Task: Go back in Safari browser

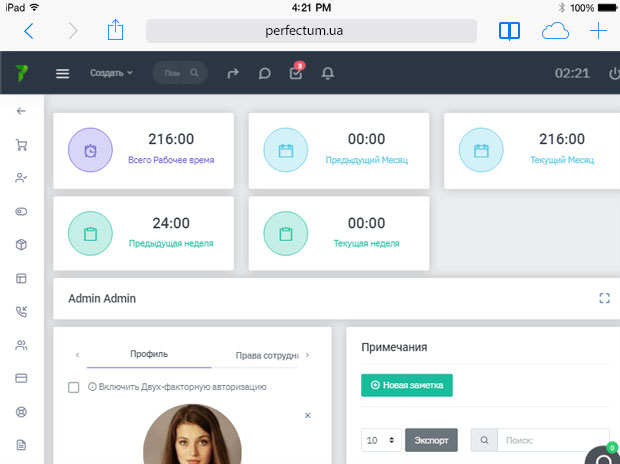Action: pyautogui.click(x=29, y=30)
